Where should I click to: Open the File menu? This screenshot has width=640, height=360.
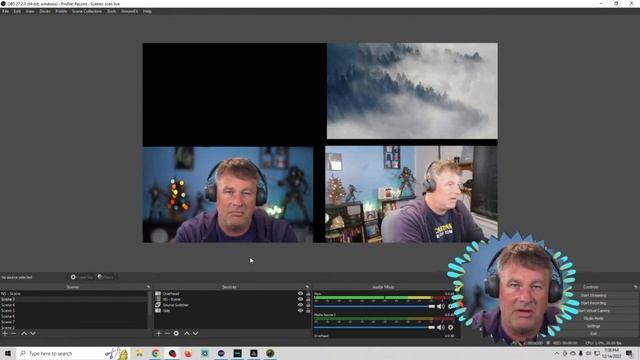point(5,11)
